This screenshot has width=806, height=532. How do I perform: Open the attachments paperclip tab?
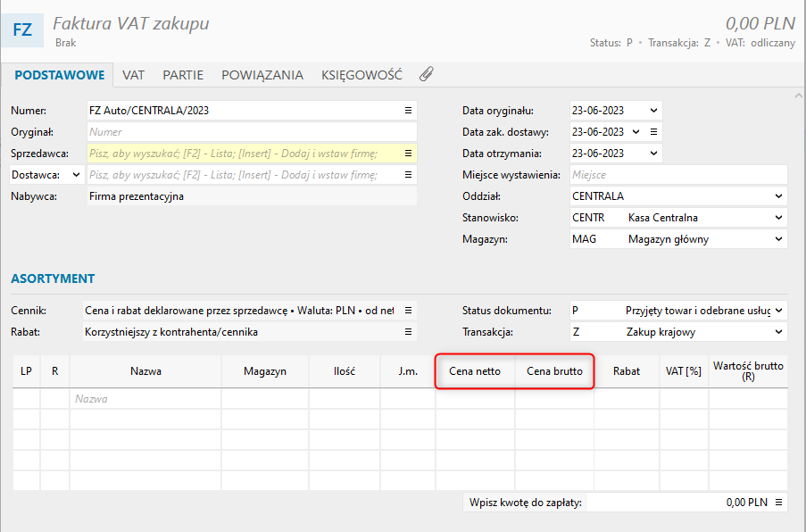pos(426,75)
